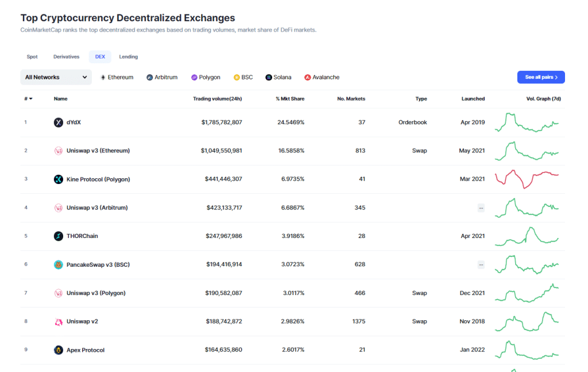Open Uniswap v3 (Polygon) link

[x=96, y=293]
